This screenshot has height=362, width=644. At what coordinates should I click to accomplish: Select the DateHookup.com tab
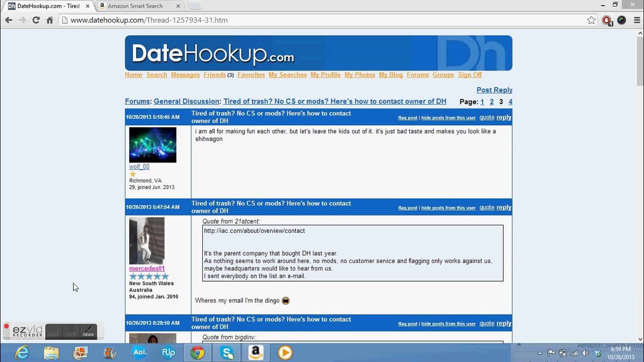(x=48, y=6)
